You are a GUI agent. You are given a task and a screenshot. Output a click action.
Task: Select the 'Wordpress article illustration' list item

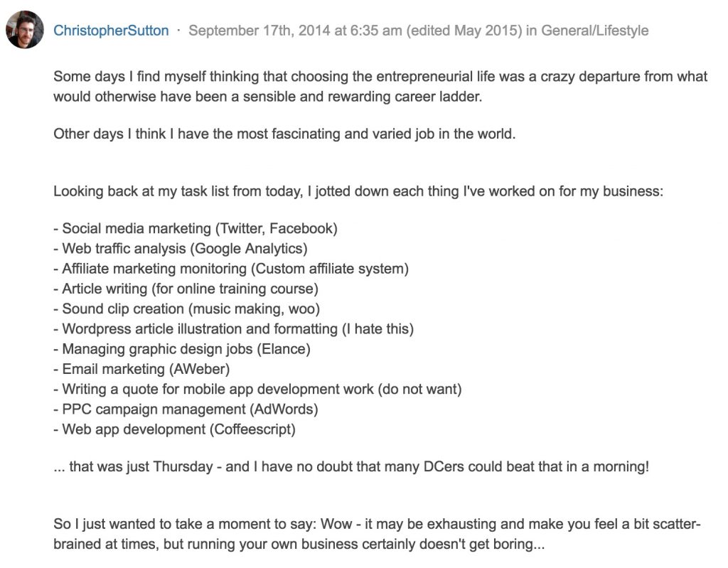click(x=233, y=329)
